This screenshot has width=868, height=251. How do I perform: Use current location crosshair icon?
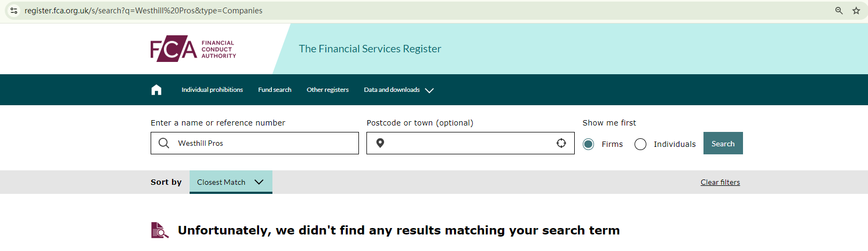pyautogui.click(x=561, y=143)
